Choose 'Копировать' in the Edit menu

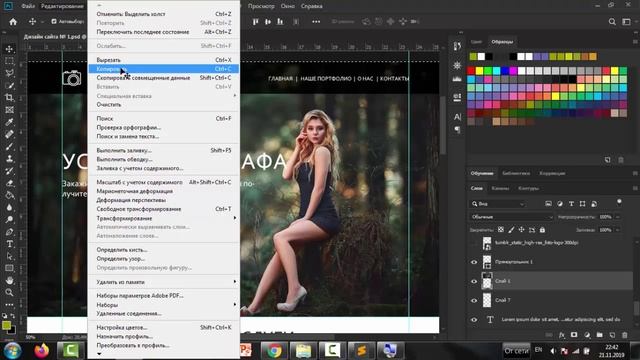[x=164, y=69]
